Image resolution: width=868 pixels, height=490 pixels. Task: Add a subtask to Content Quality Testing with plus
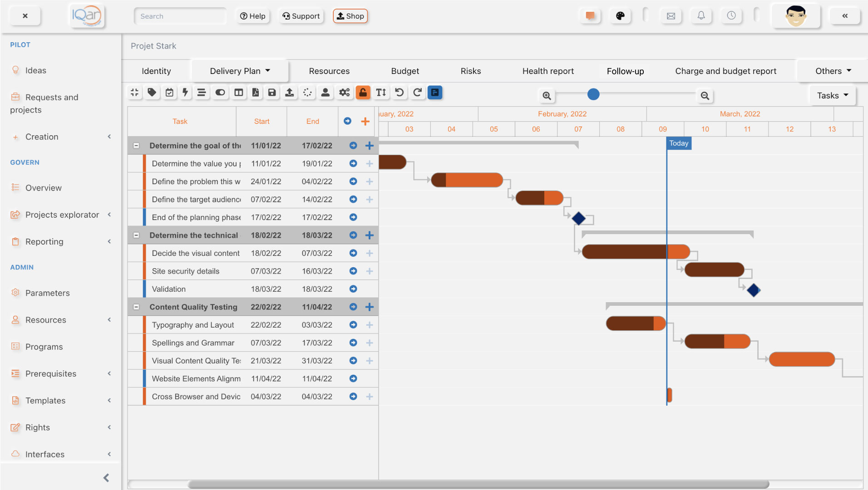coord(369,307)
